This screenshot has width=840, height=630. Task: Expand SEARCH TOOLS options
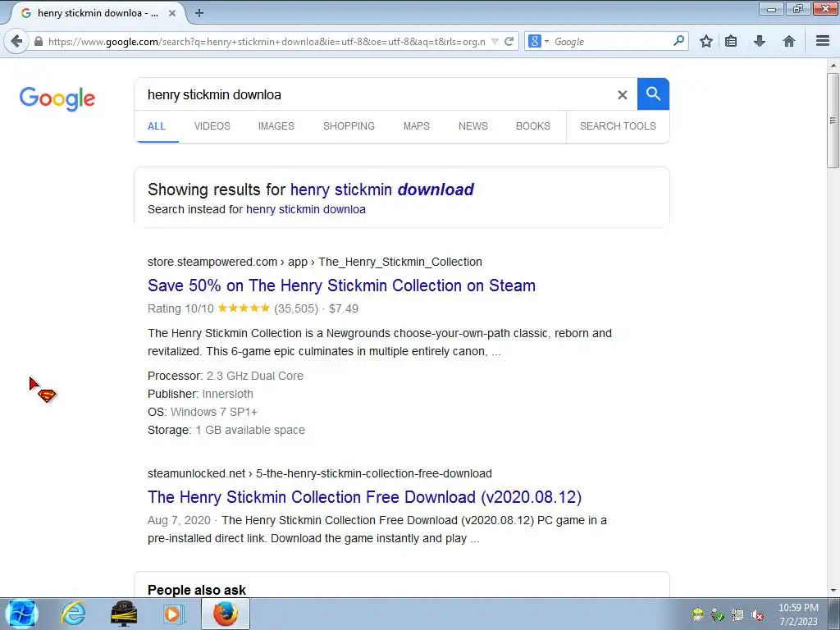coord(618,126)
